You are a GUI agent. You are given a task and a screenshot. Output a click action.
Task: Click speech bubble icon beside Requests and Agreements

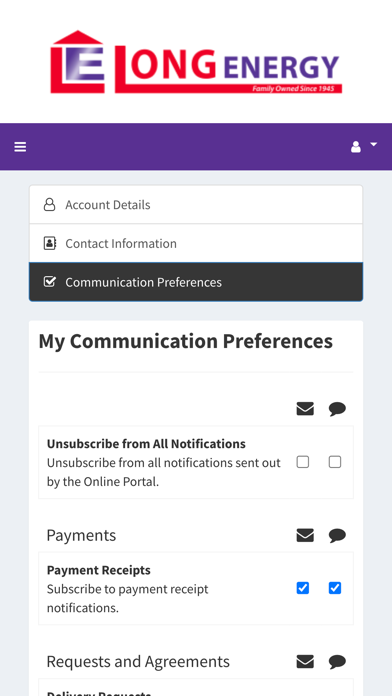(x=337, y=662)
